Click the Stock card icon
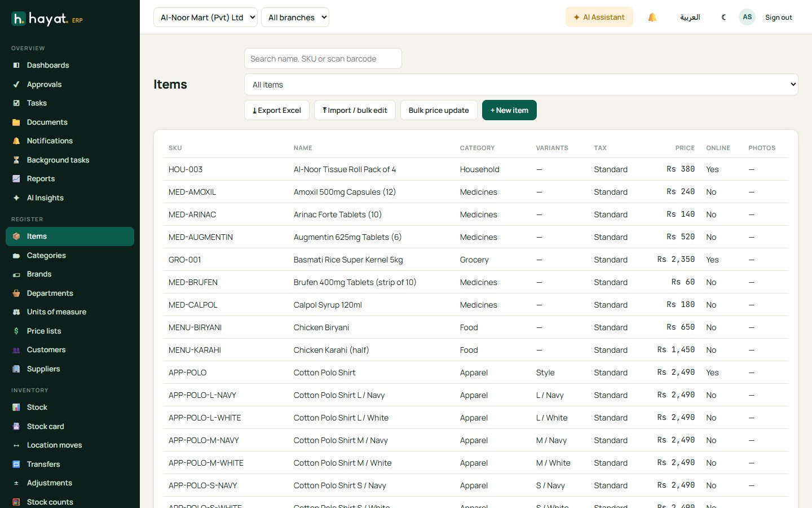Screen dimensions: 812x508 pyautogui.click(x=16, y=427)
